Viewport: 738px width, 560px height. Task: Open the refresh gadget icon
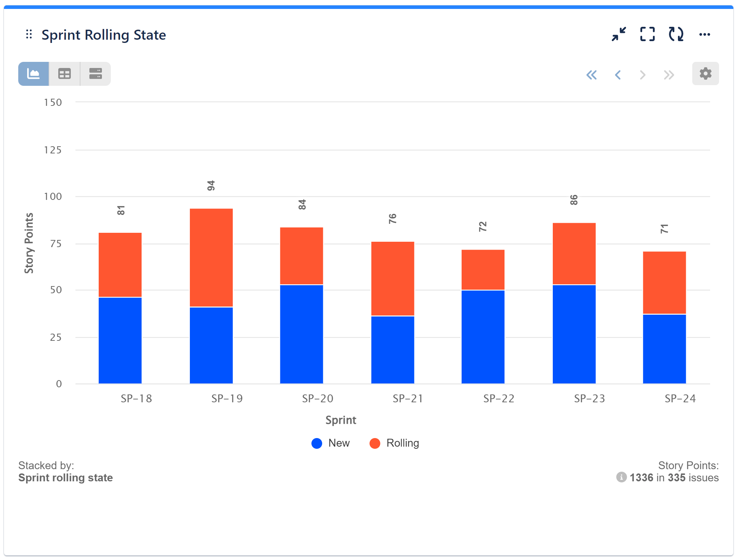pos(675,34)
